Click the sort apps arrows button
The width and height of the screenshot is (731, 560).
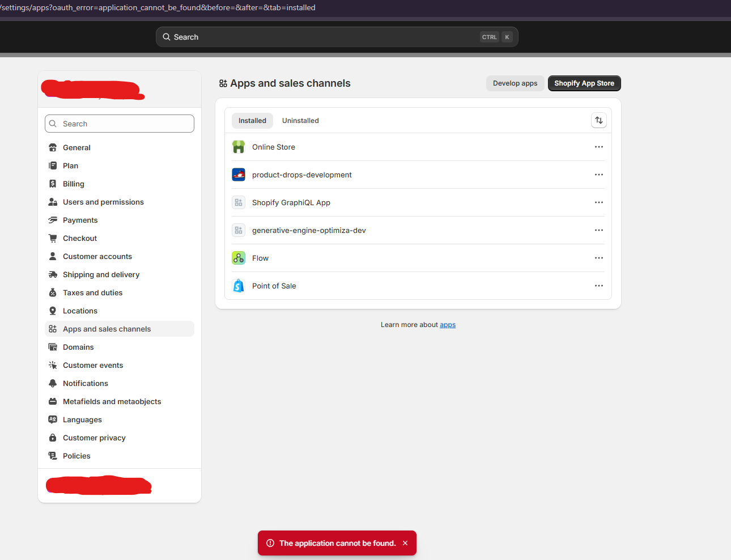(x=599, y=120)
